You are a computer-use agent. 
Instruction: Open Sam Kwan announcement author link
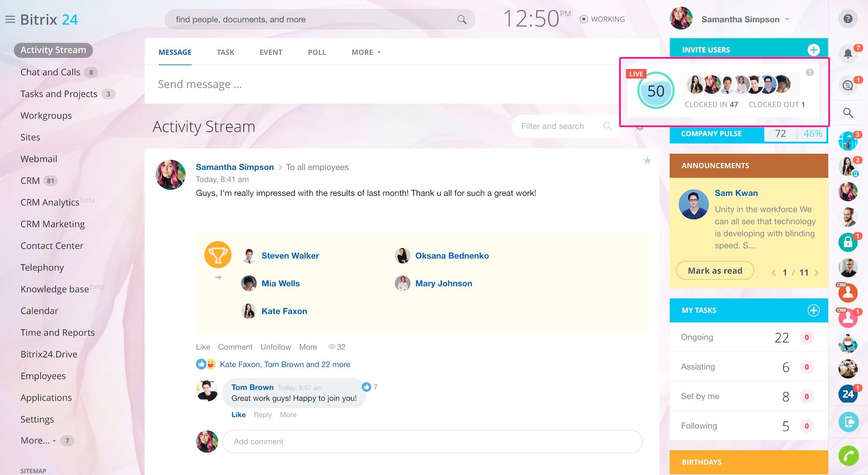click(x=736, y=193)
